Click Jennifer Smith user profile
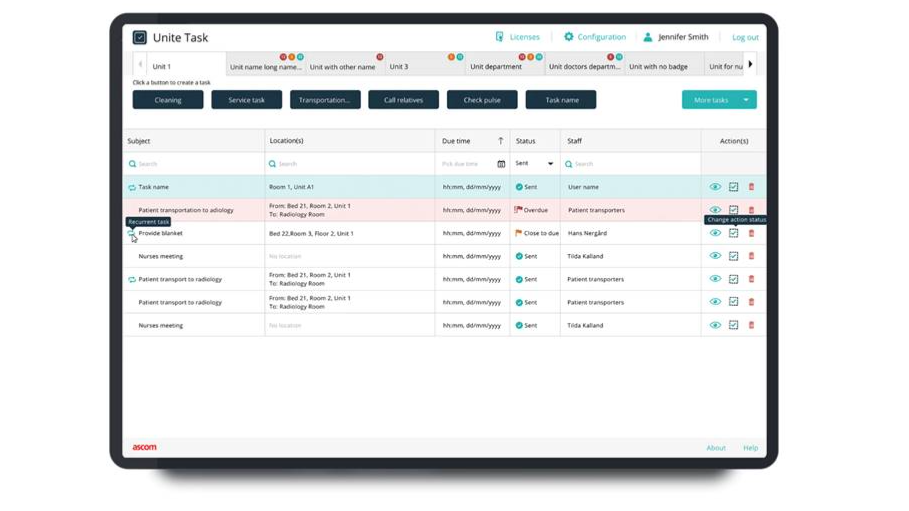The image size is (909, 511). (x=676, y=37)
